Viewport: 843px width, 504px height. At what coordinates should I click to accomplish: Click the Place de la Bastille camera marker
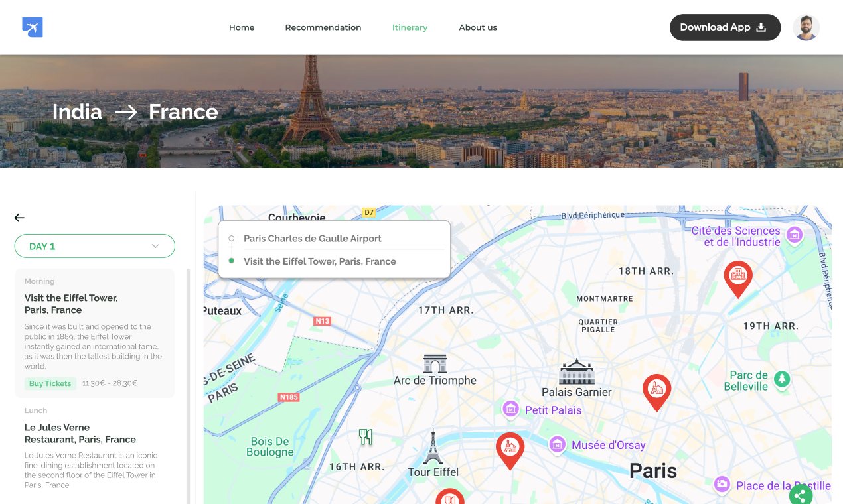coord(722,485)
